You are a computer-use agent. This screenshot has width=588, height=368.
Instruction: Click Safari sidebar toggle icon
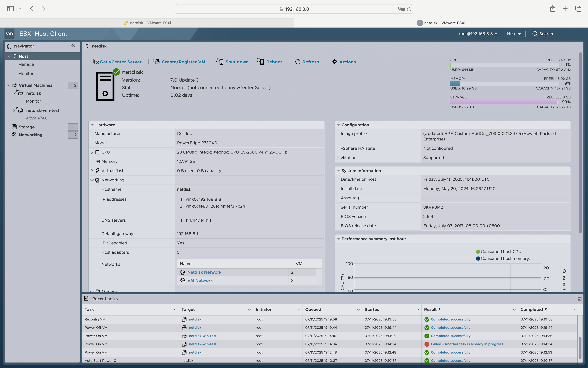pos(10,9)
